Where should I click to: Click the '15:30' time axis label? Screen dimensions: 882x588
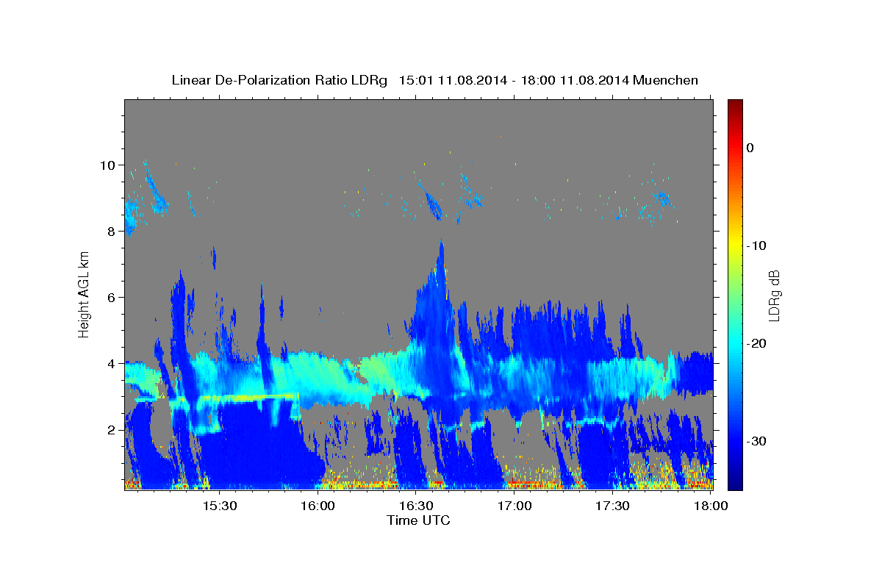point(219,506)
